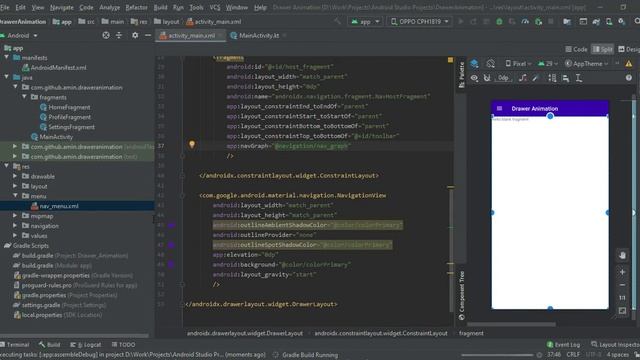Run the app with the play icon

point(461,21)
